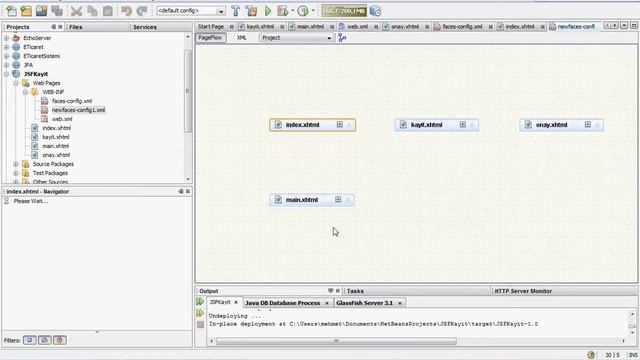Build the main project with hammer icon
640x360 pixels.
click(236, 11)
